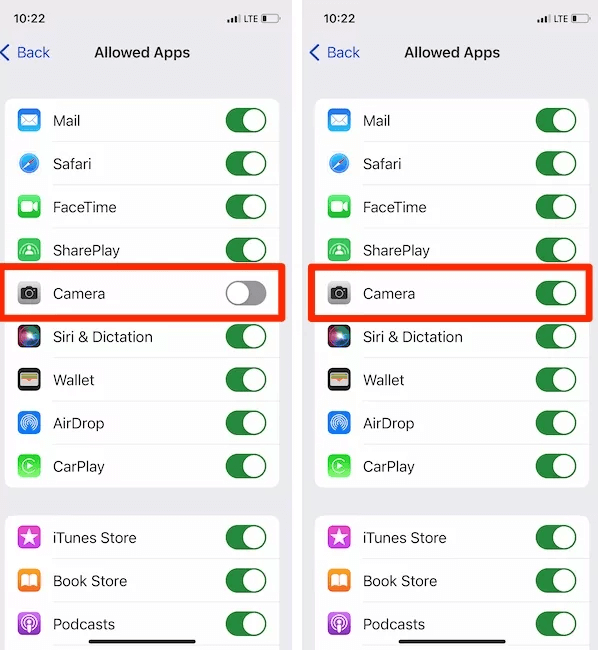Tap the SharePlay icon in right screen

(339, 250)
